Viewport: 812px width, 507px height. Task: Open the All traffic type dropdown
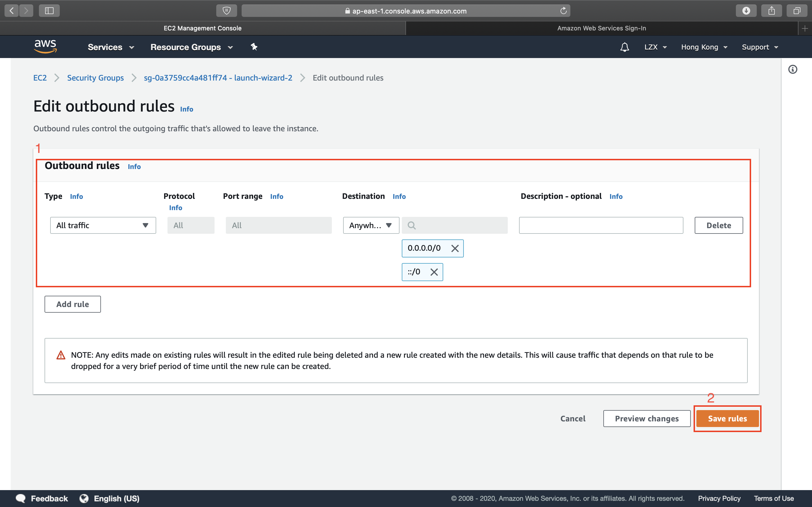tap(103, 225)
